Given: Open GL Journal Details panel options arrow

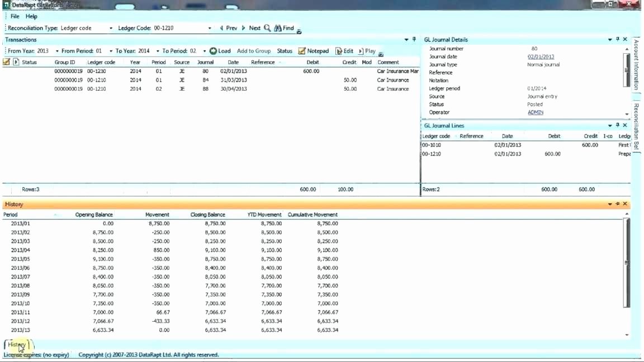Looking at the screenshot, I should pyautogui.click(x=610, y=40).
